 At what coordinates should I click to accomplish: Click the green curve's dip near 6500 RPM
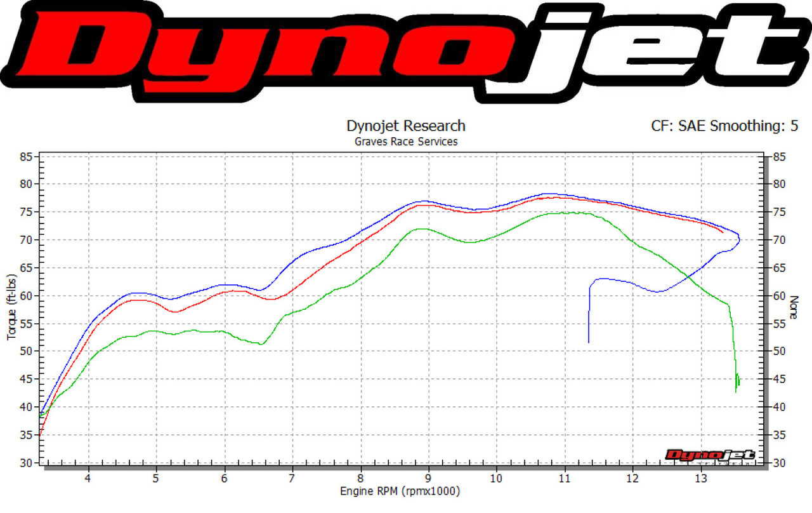pos(261,344)
